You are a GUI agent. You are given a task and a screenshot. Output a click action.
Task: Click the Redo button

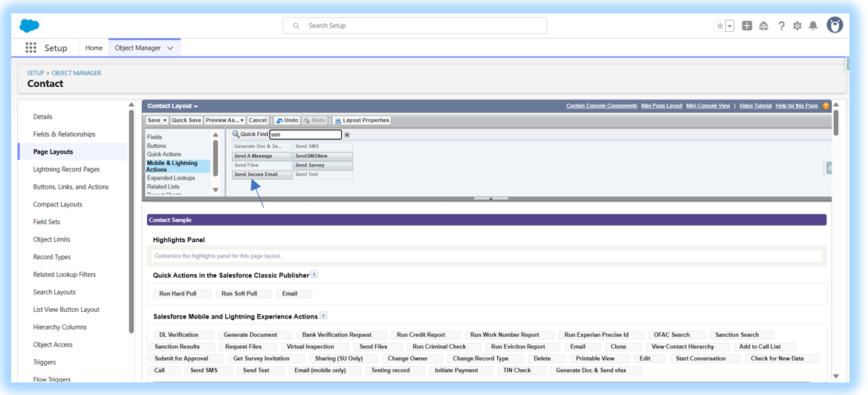point(314,120)
